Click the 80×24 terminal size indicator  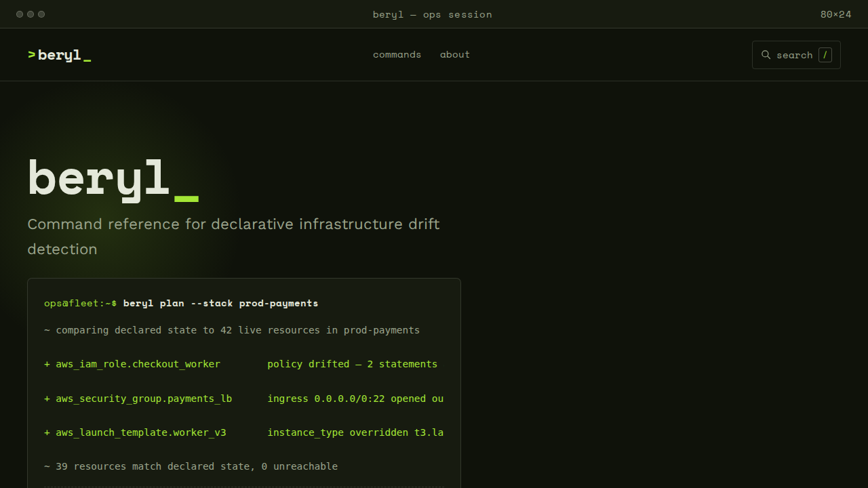(x=835, y=14)
